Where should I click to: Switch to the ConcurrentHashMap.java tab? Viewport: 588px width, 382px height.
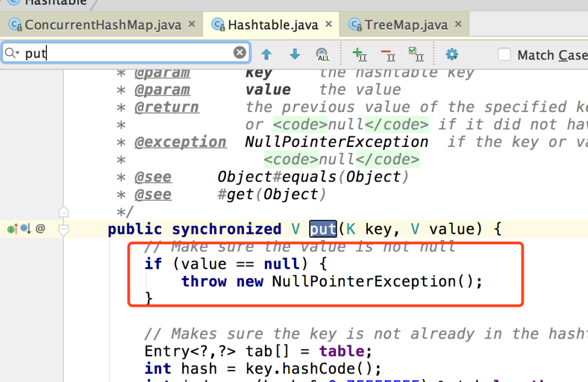click(101, 24)
